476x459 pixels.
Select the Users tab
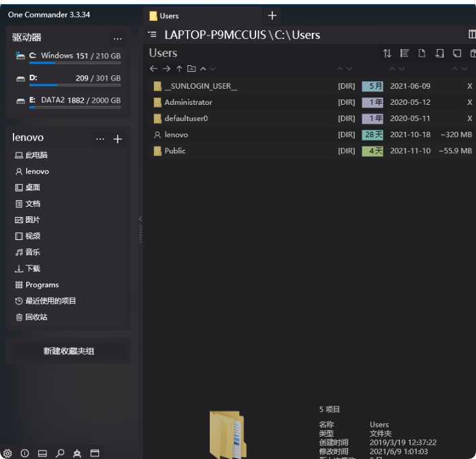(x=202, y=15)
